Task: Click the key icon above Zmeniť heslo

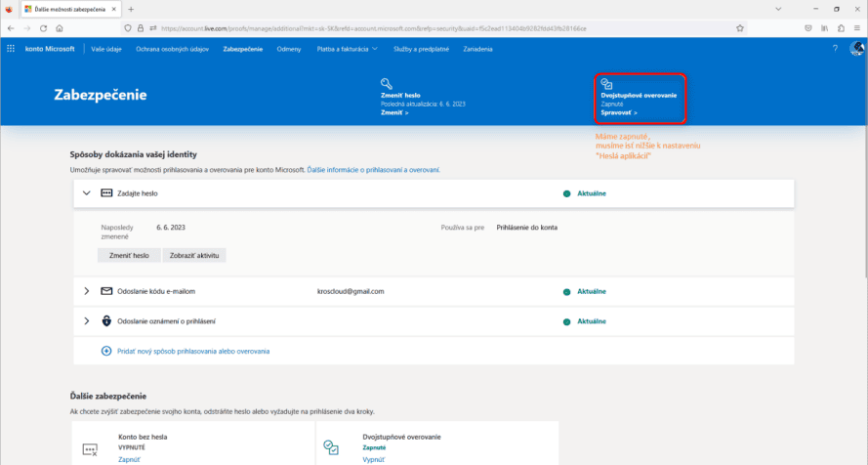Action: [387, 84]
